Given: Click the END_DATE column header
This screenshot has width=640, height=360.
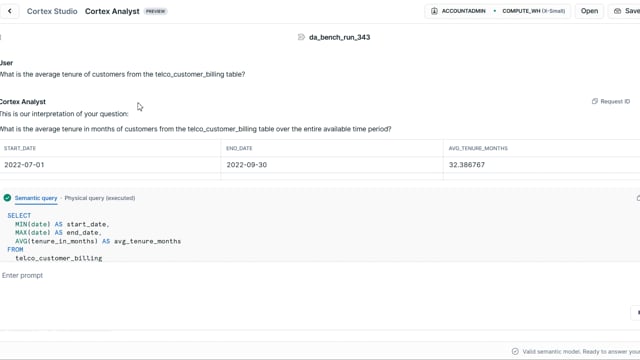Looking at the screenshot, I should (x=239, y=148).
